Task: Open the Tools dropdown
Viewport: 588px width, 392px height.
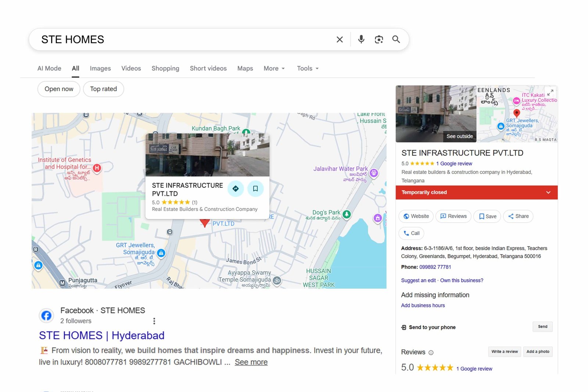Action: pos(307,68)
